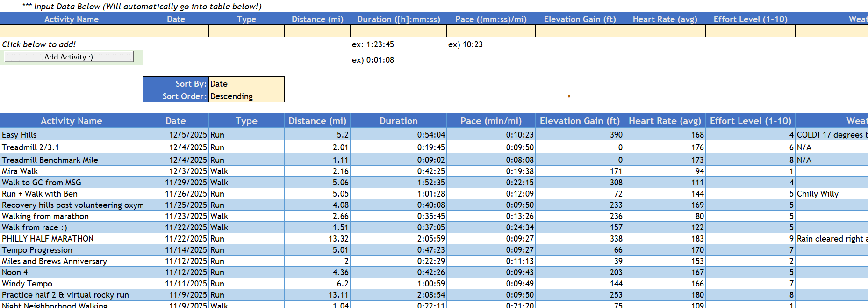Select the 'Run + Walk with Ben' cell

(x=72, y=194)
